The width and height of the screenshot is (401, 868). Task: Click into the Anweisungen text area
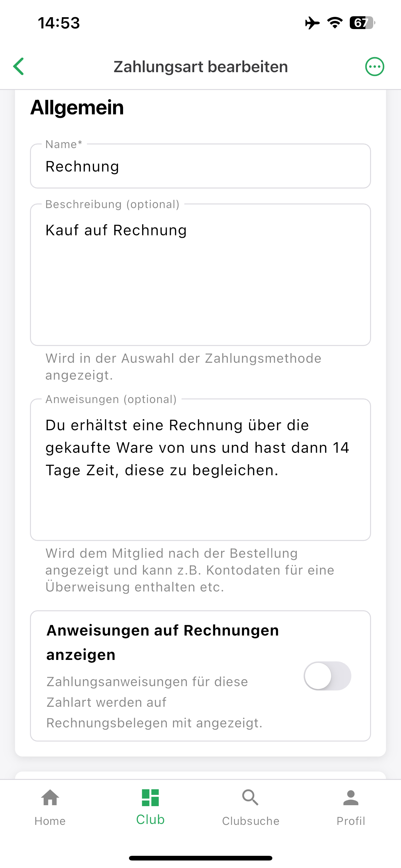[200, 470]
